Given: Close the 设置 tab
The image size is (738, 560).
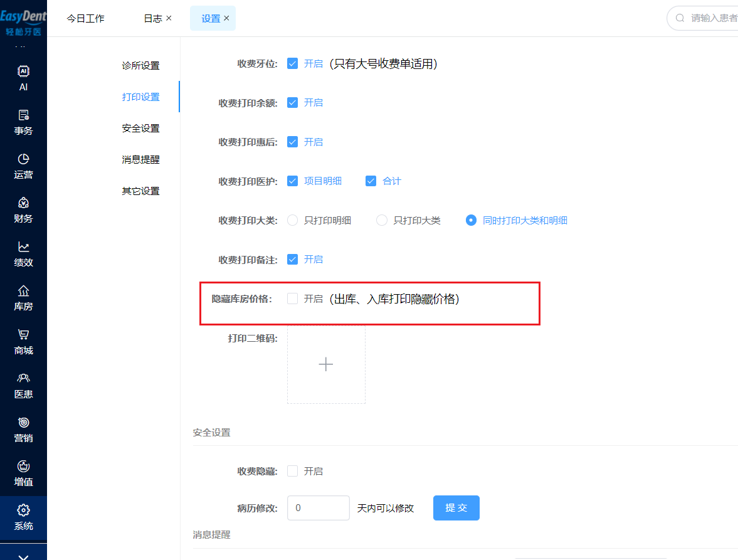Looking at the screenshot, I should (x=226, y=18).
